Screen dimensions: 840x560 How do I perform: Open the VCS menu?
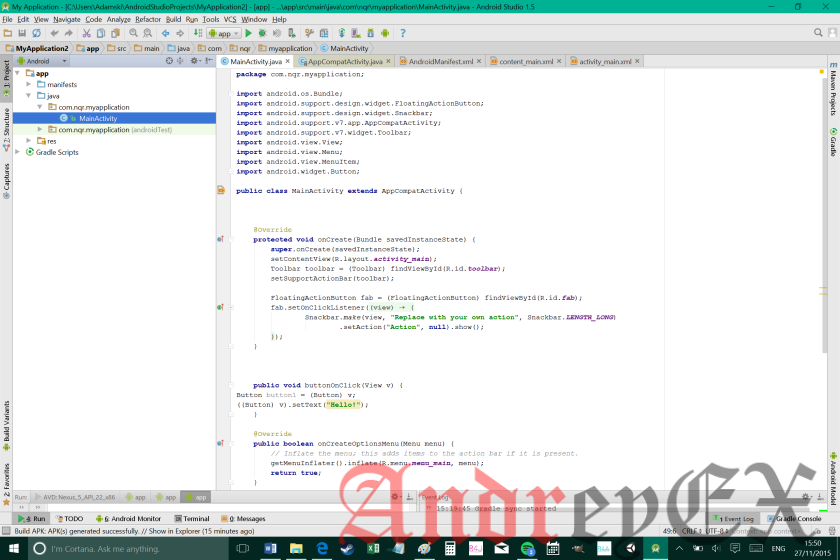coord(230,19)
